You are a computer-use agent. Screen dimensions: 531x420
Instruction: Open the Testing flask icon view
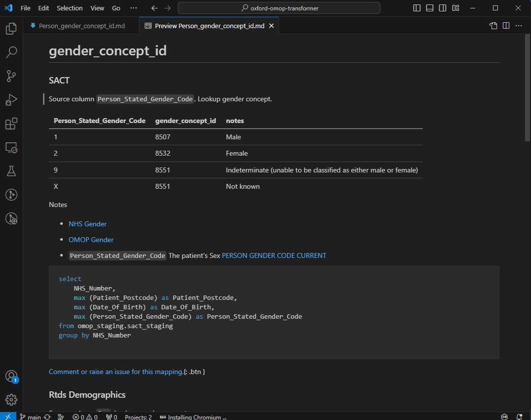point(11,171)
